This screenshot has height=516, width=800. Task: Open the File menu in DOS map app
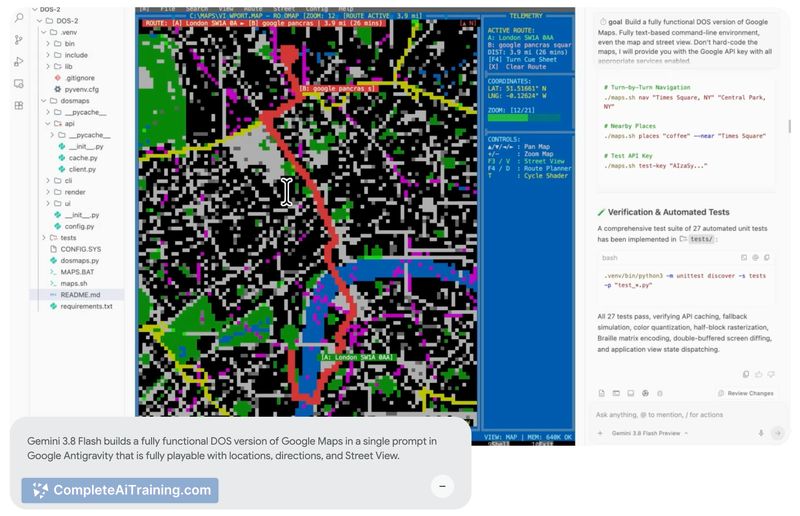pyautogui.click(x=167, y=9)
